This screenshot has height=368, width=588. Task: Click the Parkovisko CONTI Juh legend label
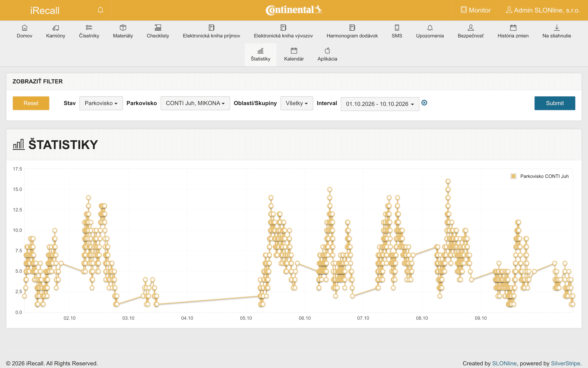(544, 176)
